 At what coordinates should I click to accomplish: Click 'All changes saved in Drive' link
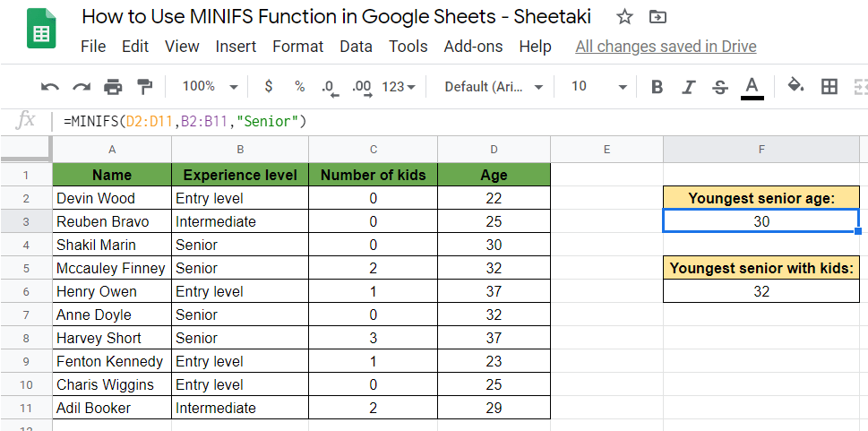tap(666, 47)
